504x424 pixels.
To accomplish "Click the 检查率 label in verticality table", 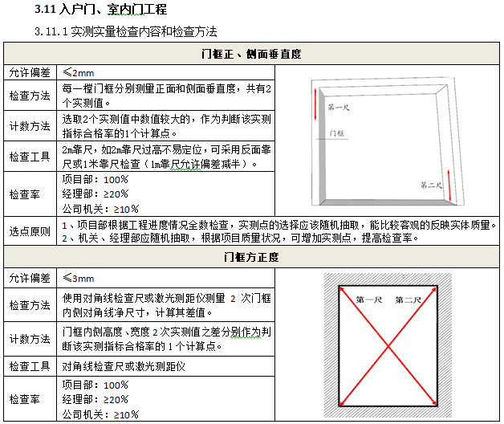I will 29,194.
